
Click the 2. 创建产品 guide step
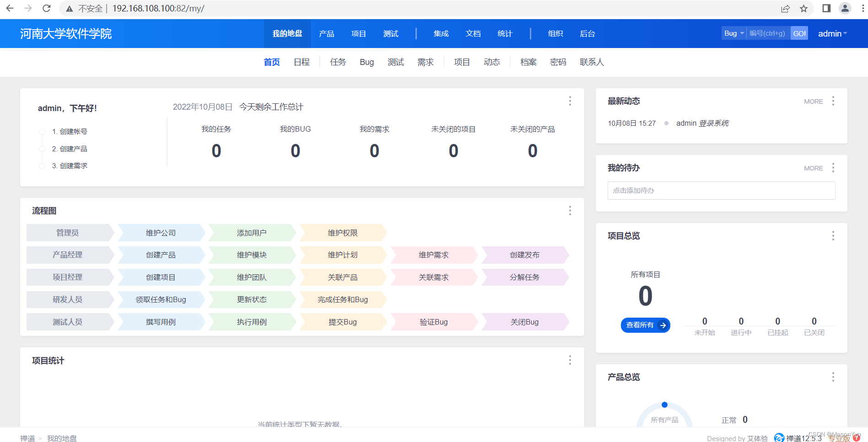pyautogui.click(x=70, y=149)
